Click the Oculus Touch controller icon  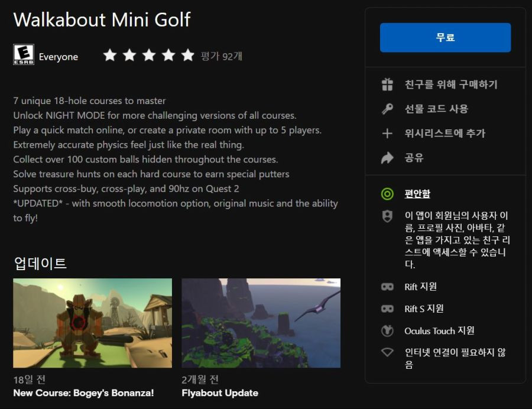(387, 330)
